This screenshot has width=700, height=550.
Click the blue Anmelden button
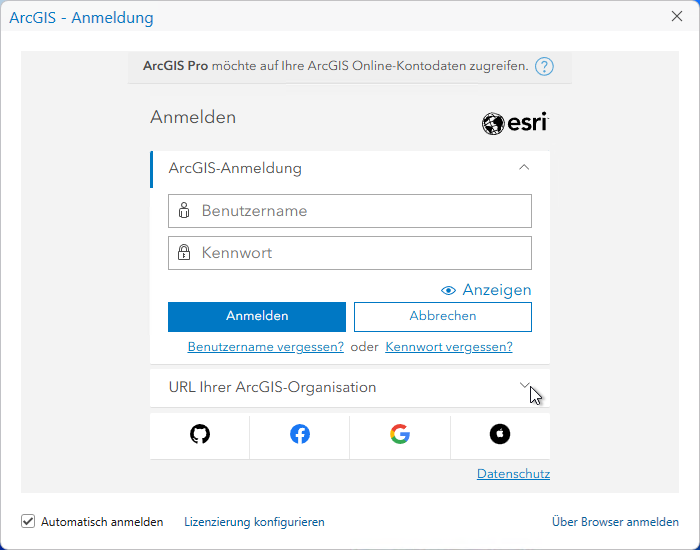[x=257, y=316]
